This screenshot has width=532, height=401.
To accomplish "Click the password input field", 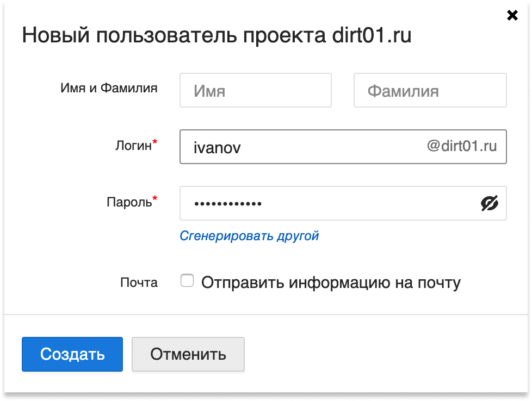I will pyautogui.click(x=326, y=204).
